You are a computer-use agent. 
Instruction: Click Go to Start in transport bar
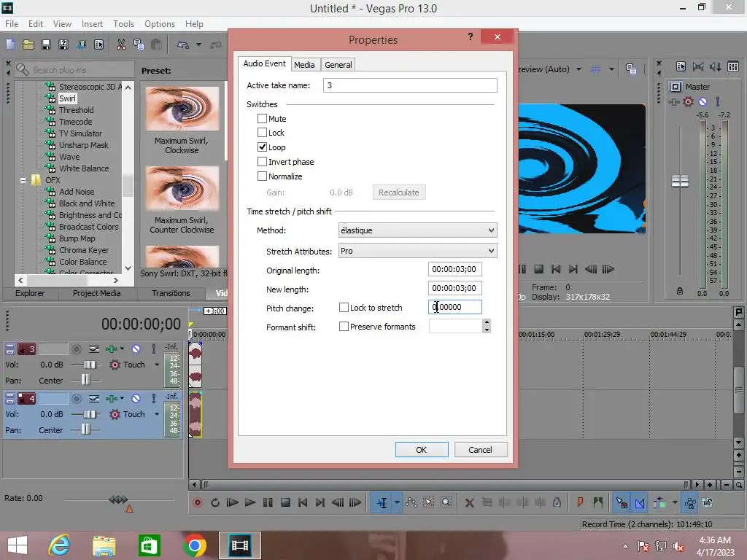(303, 502)
